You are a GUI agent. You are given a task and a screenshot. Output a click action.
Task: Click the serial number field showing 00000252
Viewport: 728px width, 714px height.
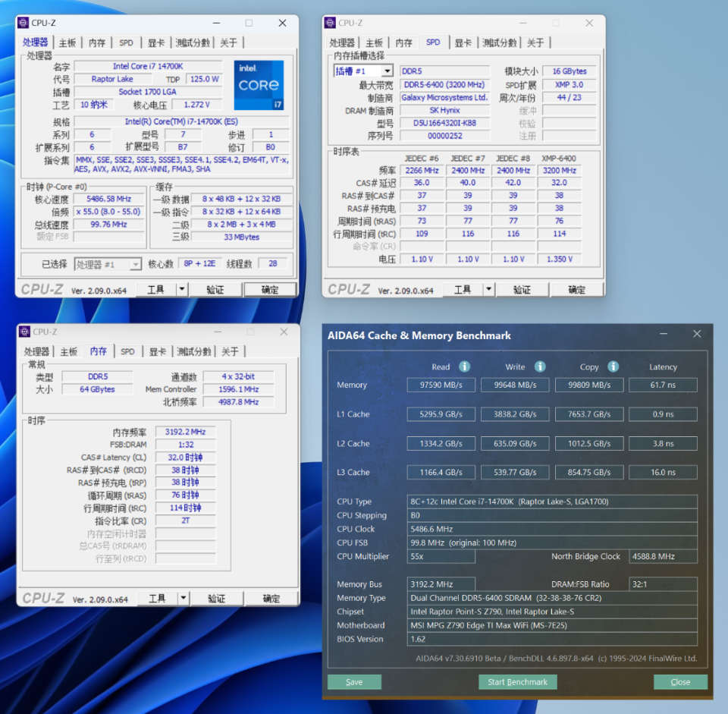pos(444,137)
